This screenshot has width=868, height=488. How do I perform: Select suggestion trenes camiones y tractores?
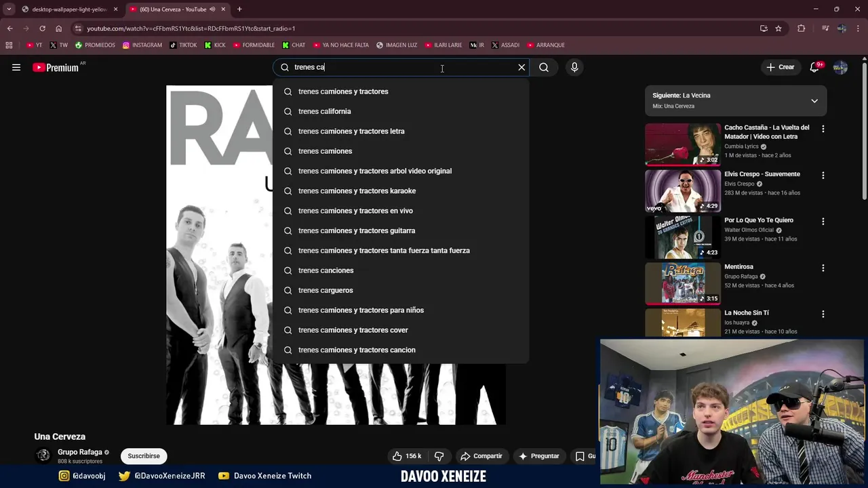point(401,91)
